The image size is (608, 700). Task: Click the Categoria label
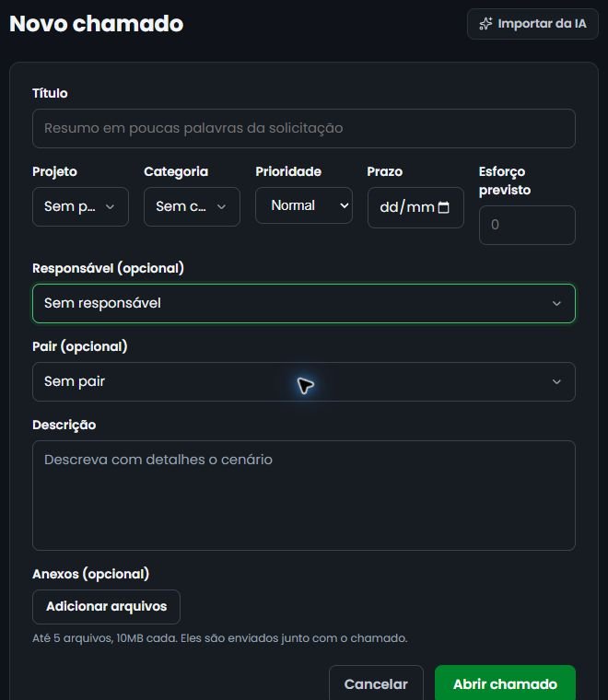click(x=176, y=172)
